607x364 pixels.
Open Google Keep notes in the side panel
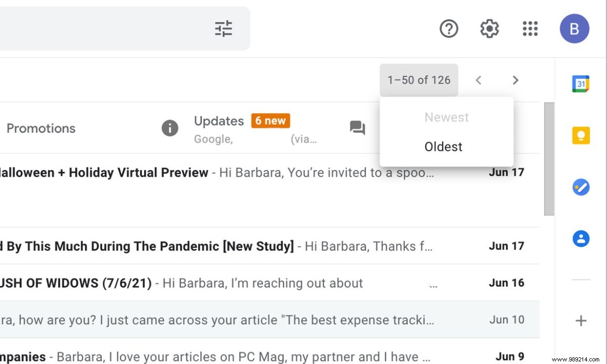click(x=581, y=135)
